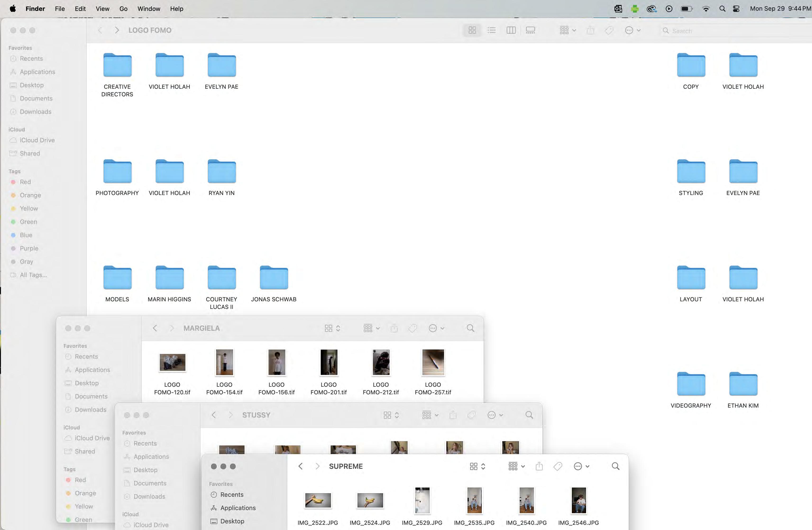This screenshot has height=530, width=812.
Task: Select Applications in the SUPREME sidebar
Action: point(238,508)
